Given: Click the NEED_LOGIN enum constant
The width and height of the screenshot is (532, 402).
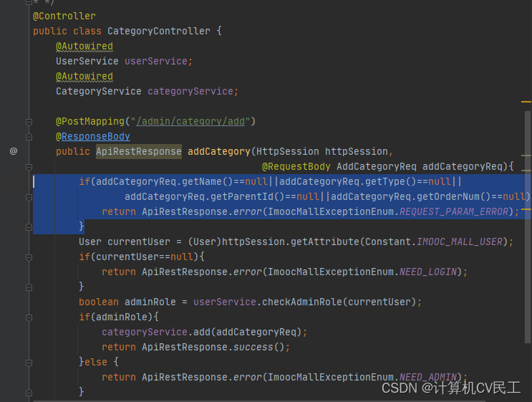Looking at the screenshot, I should click(428, 272).
